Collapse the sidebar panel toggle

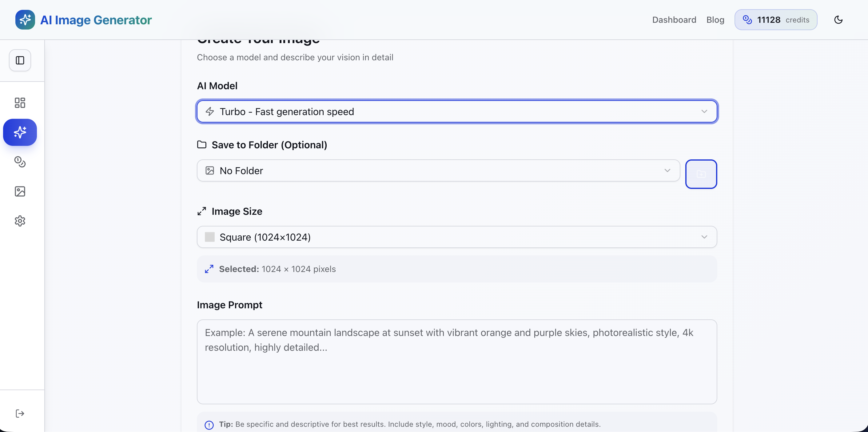pyautogui.click(x=20, y=60)
